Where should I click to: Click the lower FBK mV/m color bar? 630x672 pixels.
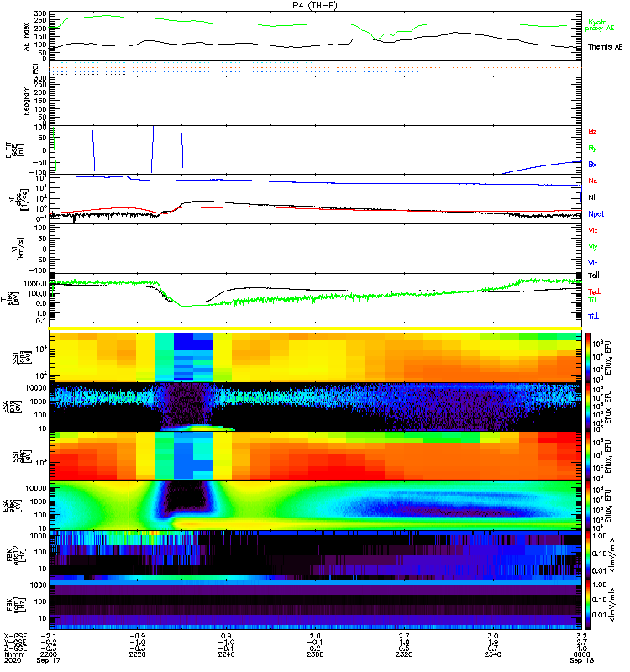[588, 605]
